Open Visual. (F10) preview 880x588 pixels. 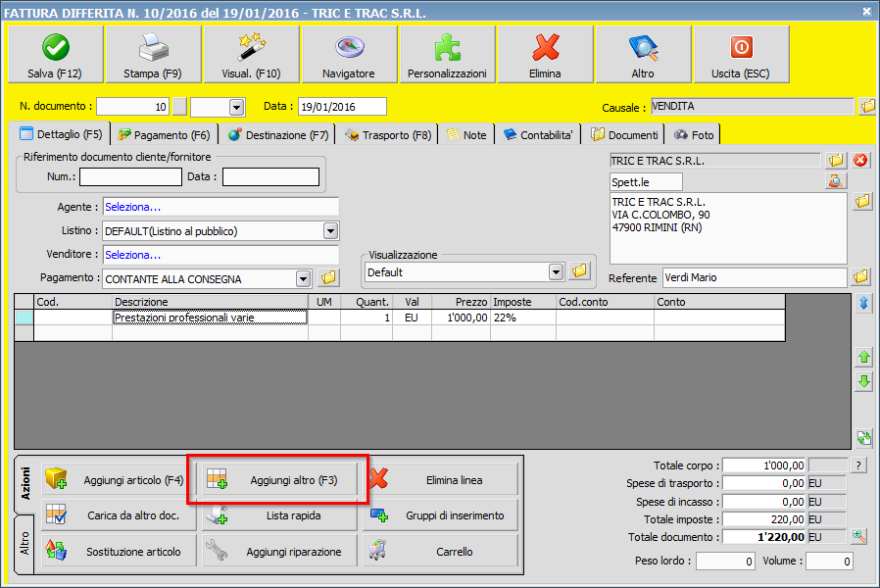click(251, 55)
